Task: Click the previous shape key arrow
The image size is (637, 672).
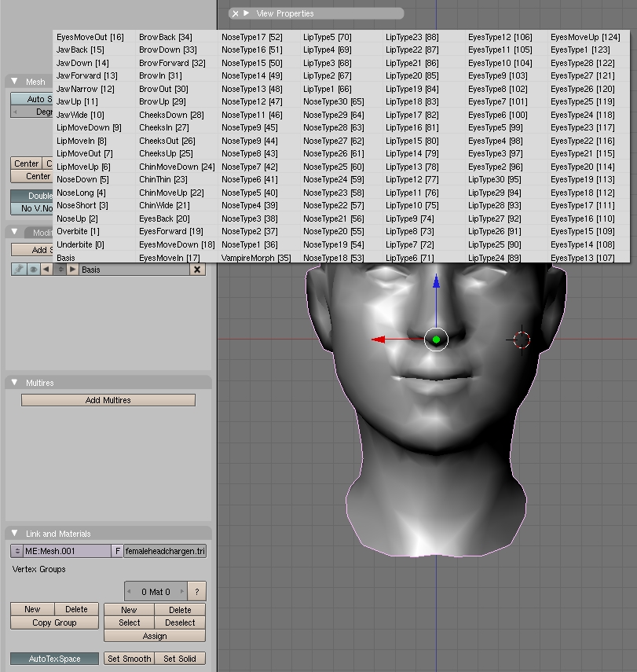Action: click(46, 270)
